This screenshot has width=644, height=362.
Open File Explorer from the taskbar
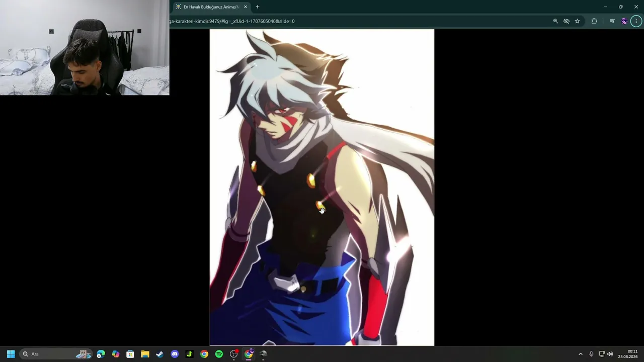tap(145, 354)
